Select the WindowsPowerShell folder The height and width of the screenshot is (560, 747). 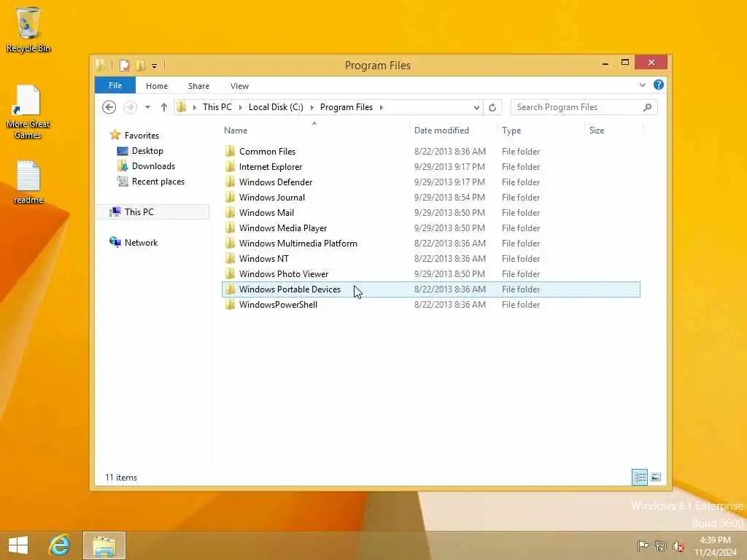431,304
